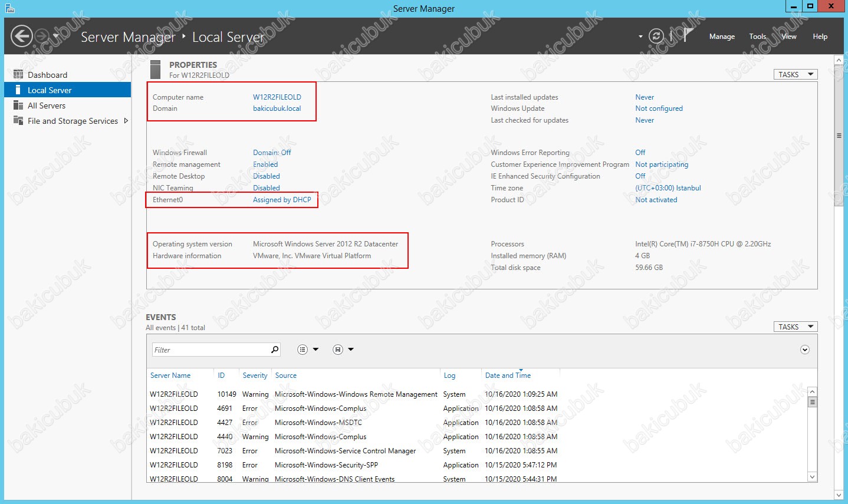Expand File and Storage Services arrow
The height and width of the screenshot is (504, 848).
coord(126,121)
